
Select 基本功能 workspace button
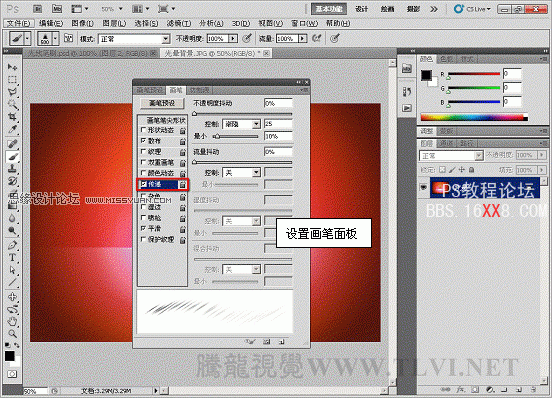[x=329, y=9]
